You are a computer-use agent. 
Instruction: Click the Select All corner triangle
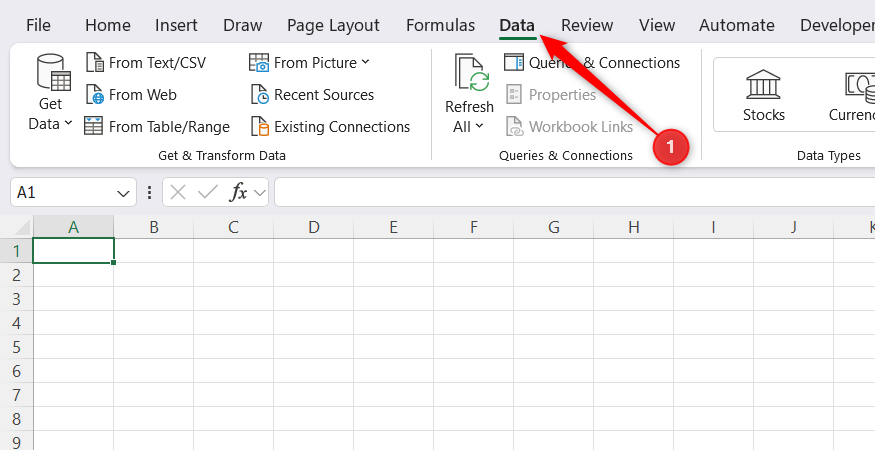pos(22,228)
